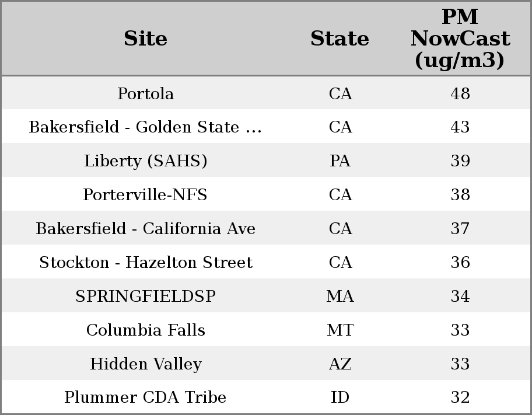The height and width of the screenshot is (415, 532).
Task: Select the Hidden Valley site
Action: pyautogui.click(x=145, y=364)
